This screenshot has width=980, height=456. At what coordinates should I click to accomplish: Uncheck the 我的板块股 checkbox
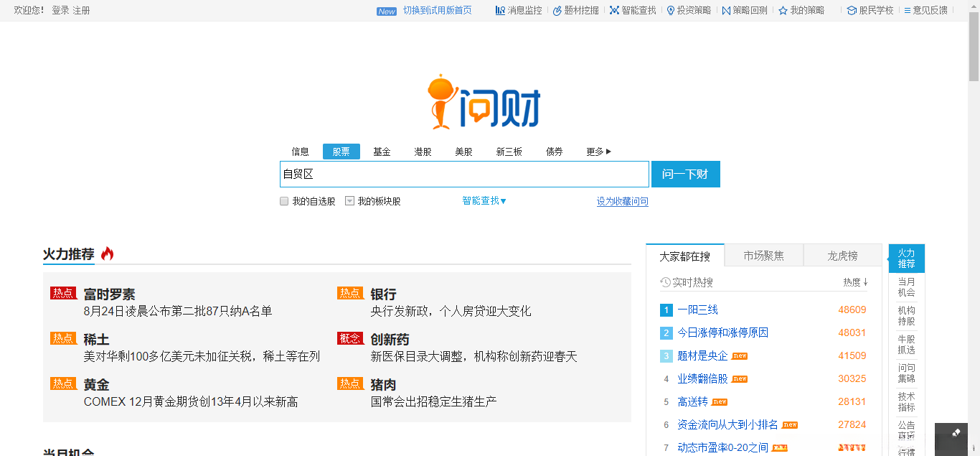click(x=349, y=201)
